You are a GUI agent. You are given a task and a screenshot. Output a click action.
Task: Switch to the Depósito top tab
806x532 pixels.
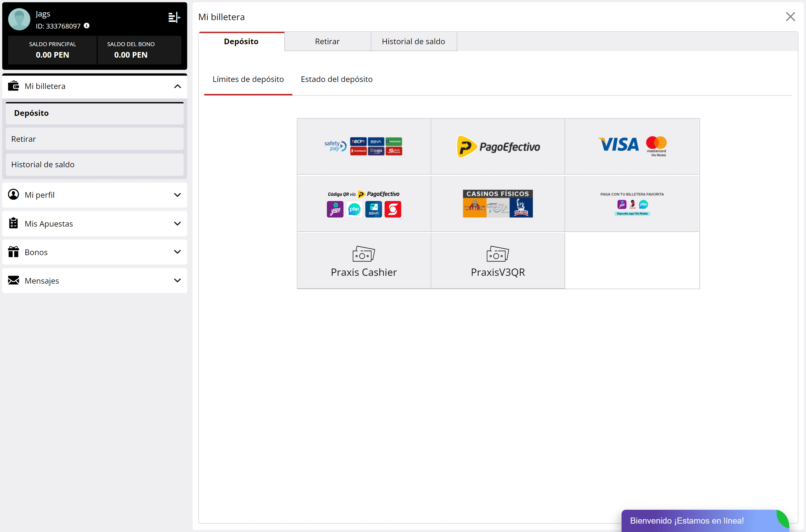tap(241, 41)
